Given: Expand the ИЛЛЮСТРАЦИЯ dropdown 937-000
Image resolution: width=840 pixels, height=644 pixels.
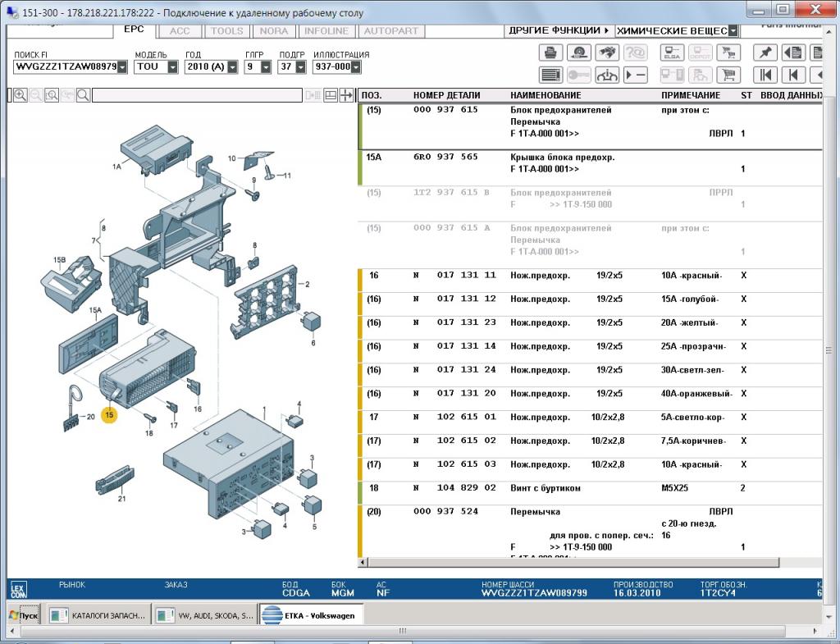Looking at the screenshot, I should click(356, 67).
